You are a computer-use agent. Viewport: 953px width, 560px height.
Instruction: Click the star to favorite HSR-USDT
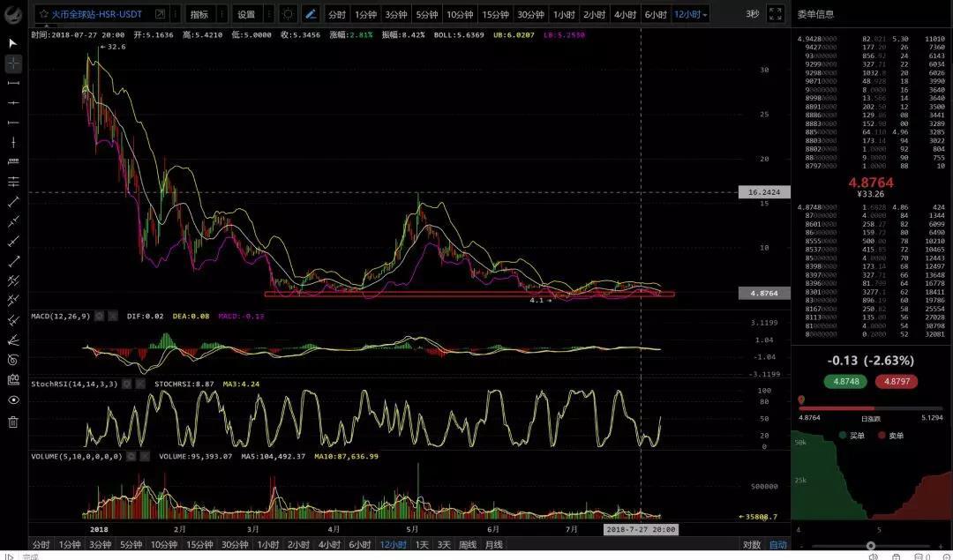(43, 14)
